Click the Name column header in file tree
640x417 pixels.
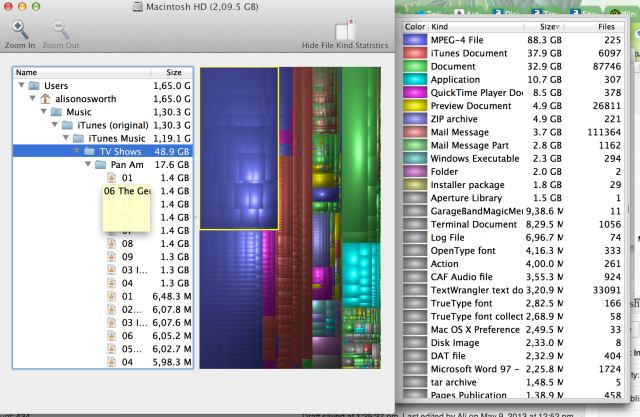pos(82,73)
